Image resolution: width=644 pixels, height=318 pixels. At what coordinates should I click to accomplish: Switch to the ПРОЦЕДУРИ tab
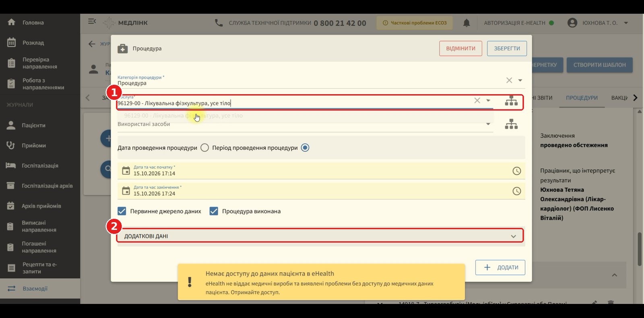pyautogui.click(x=582, y=98)
